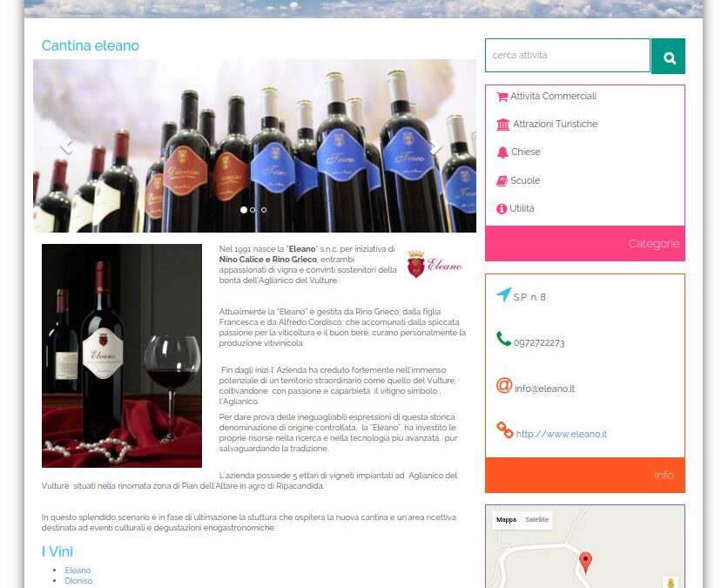The height and width of the screenshot is (588, 728).
Task: Click the pink Categorie panel footer
Action: click(x=585, y=243)
